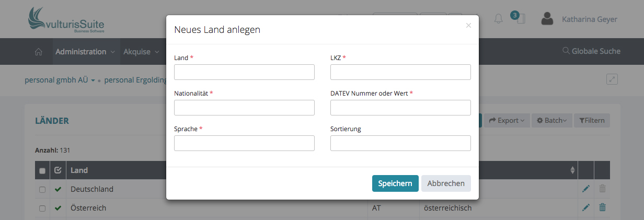
Task: Click the fullscreen expand icon
Action: 612,79
